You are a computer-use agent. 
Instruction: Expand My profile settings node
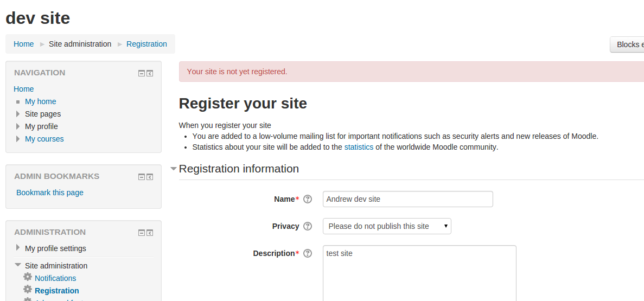(x=18, y=248)
